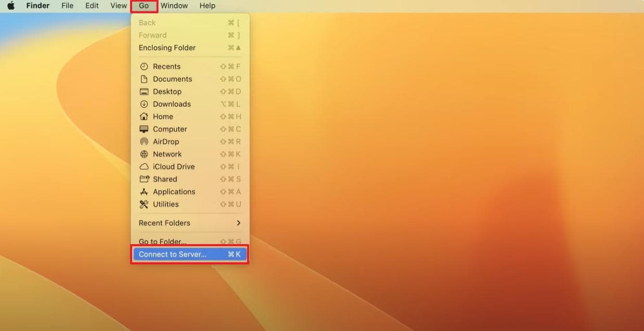
Task: Open the View menu
Action: (119, 6)
